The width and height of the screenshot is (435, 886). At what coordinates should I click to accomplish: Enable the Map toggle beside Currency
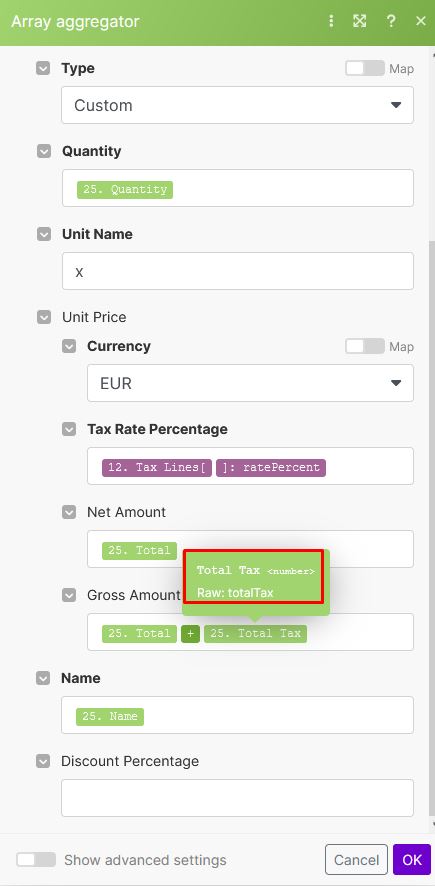click(365, 346)
